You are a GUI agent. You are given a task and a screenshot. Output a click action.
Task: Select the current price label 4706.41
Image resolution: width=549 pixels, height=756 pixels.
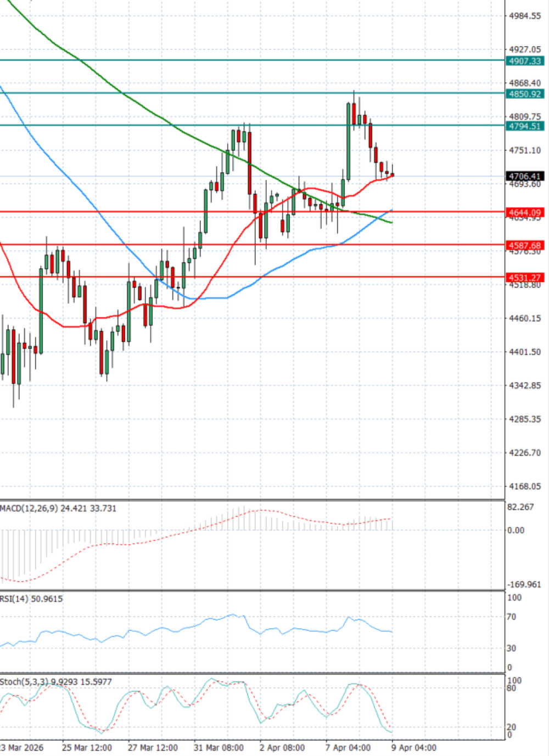click(525, 176)
